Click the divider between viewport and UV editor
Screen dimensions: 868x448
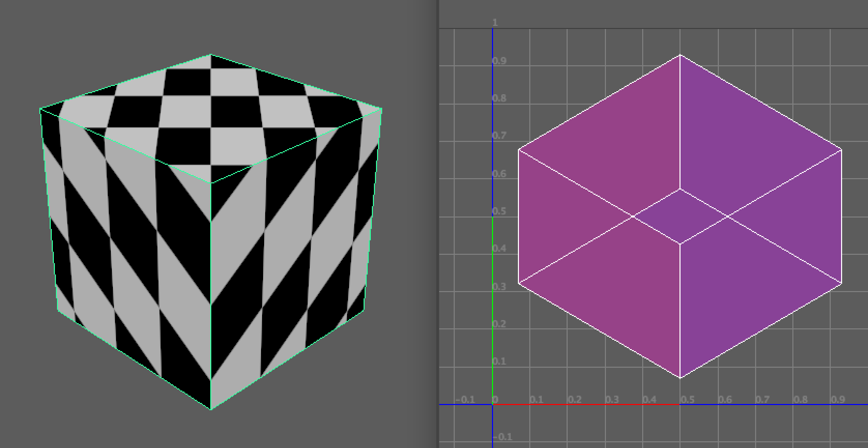(x=438, y=224)
